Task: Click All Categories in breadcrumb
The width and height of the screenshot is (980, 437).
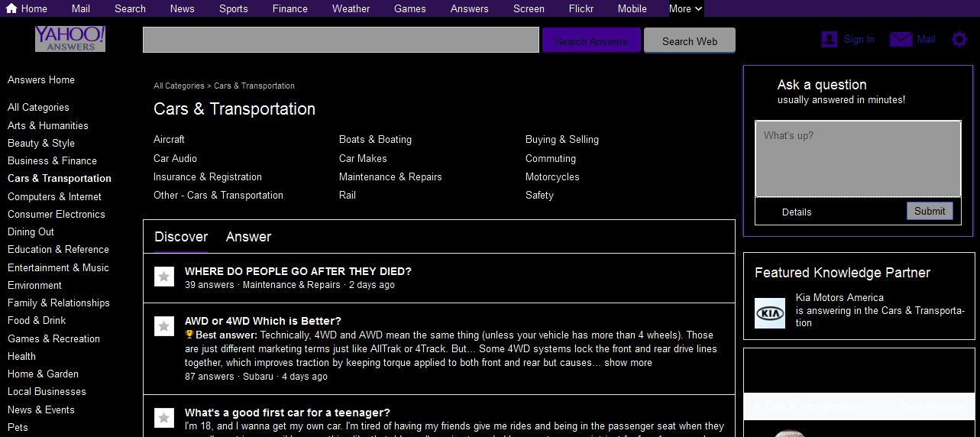Action: point(179,86)
